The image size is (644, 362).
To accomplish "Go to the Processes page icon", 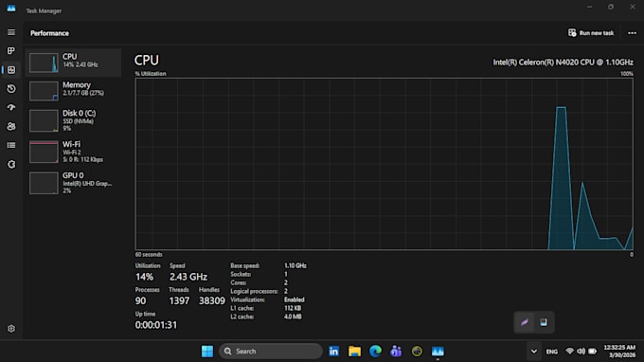I will point(11,50).
